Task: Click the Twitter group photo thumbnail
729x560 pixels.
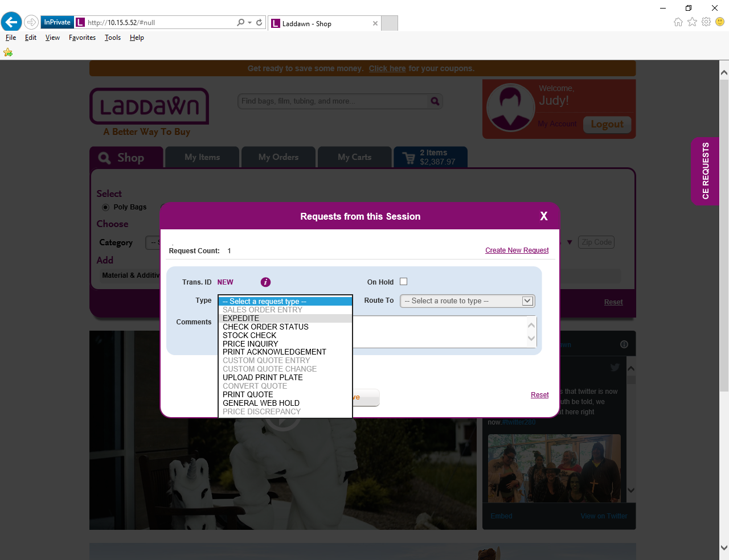Action: click(554, 468)
